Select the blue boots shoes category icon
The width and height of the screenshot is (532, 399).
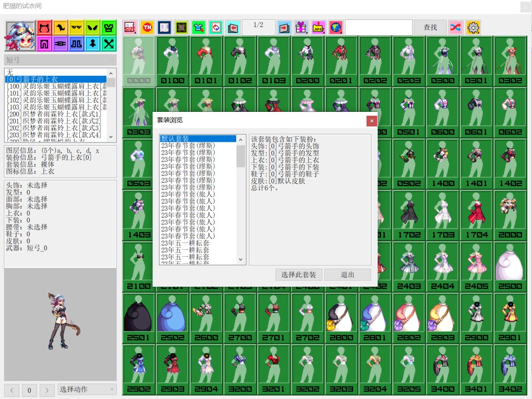tap(77, 44)
